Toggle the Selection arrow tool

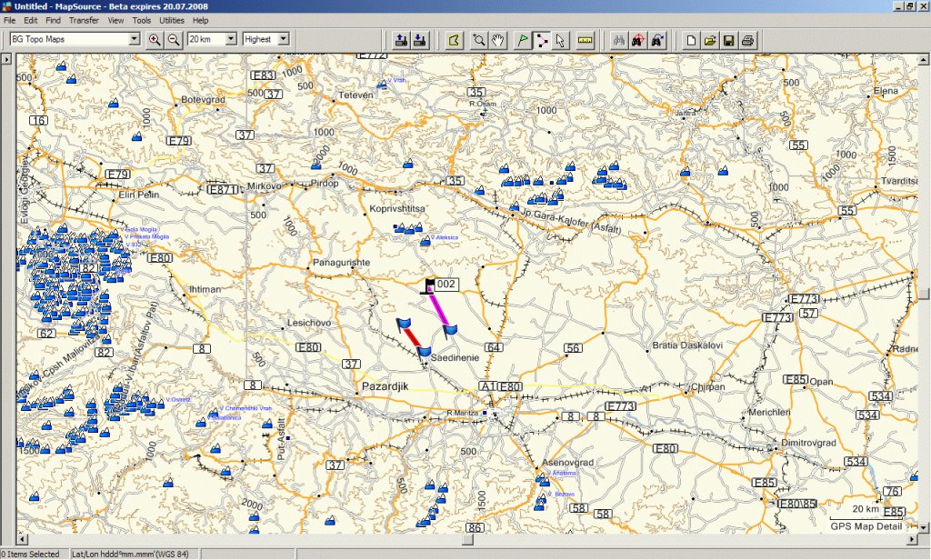coord(560,40)
